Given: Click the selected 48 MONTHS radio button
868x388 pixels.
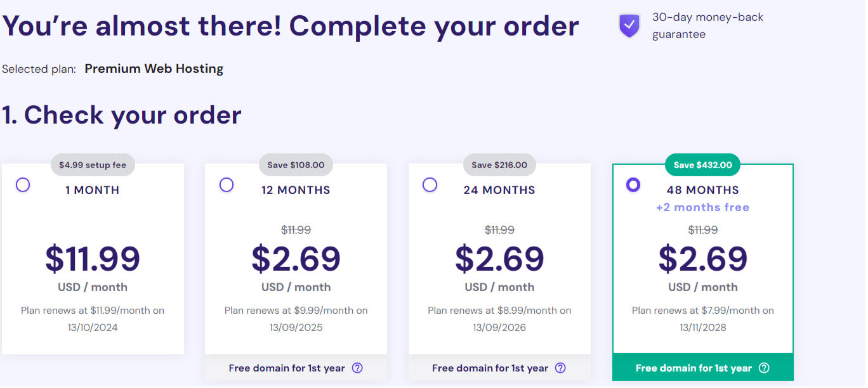Looking at the screenshot, I should point(633,184).
